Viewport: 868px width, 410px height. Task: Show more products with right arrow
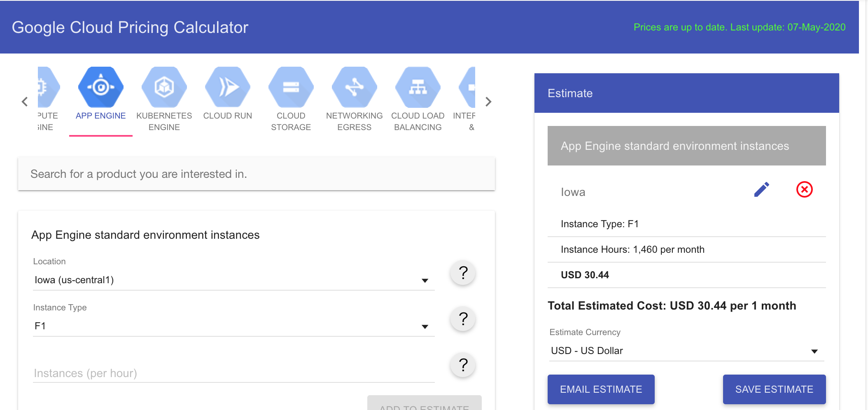pos(488,102)
